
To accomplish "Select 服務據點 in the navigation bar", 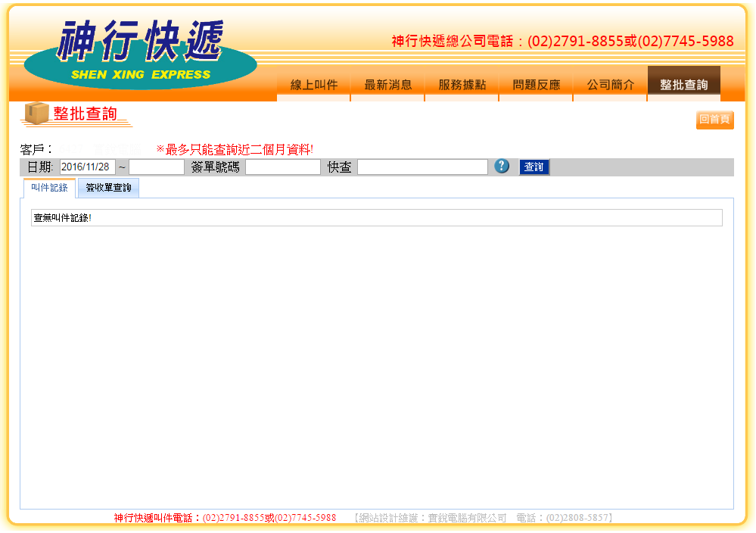I will pyautogui.click(x=462, y=85).
